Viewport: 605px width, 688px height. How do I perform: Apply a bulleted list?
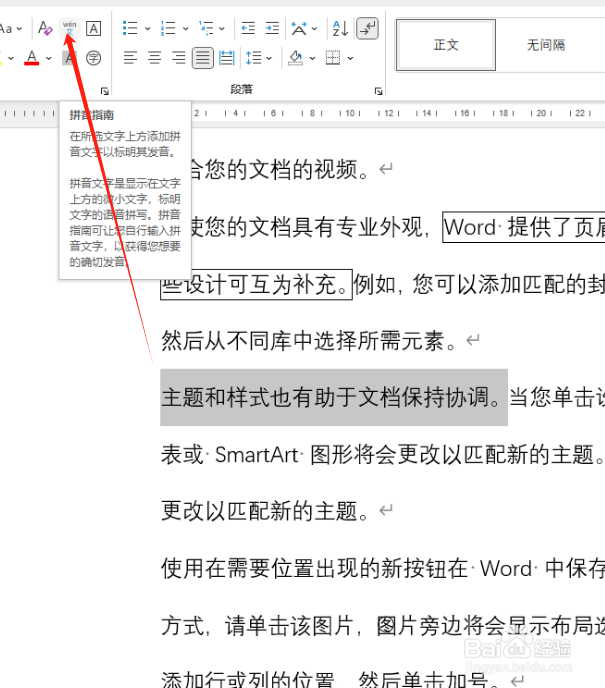[130, 29]
